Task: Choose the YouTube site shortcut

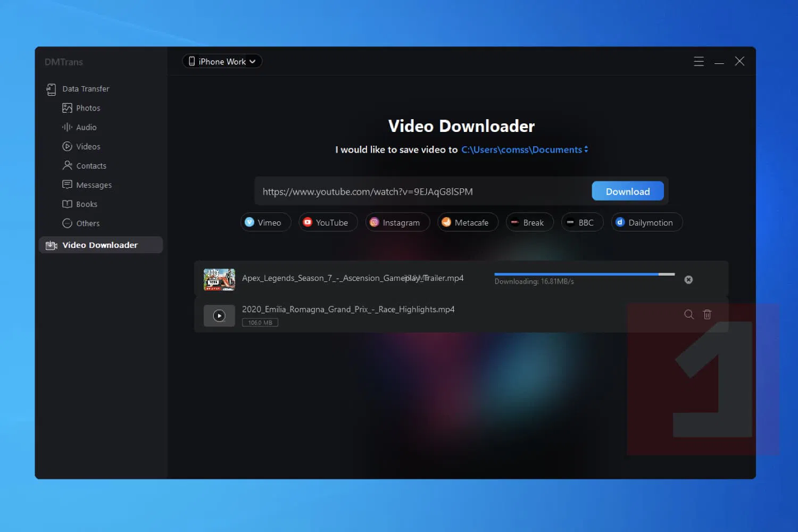Action: coord(328,222)
